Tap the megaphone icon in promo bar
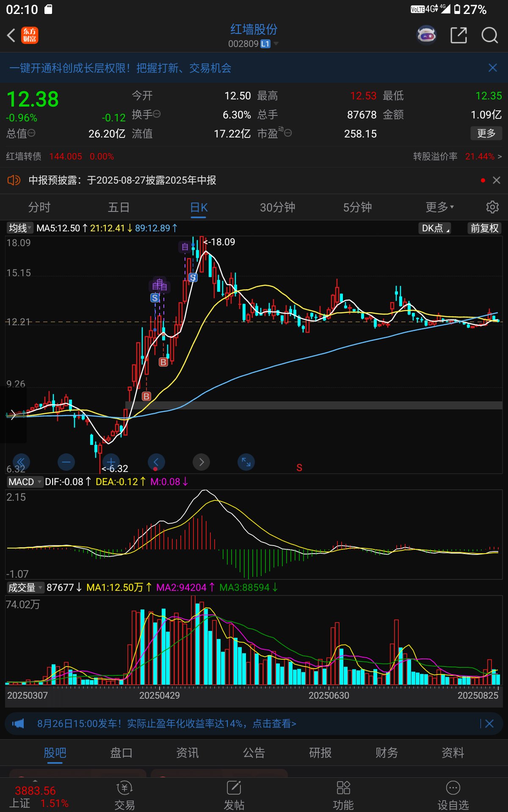 (18, 724)
